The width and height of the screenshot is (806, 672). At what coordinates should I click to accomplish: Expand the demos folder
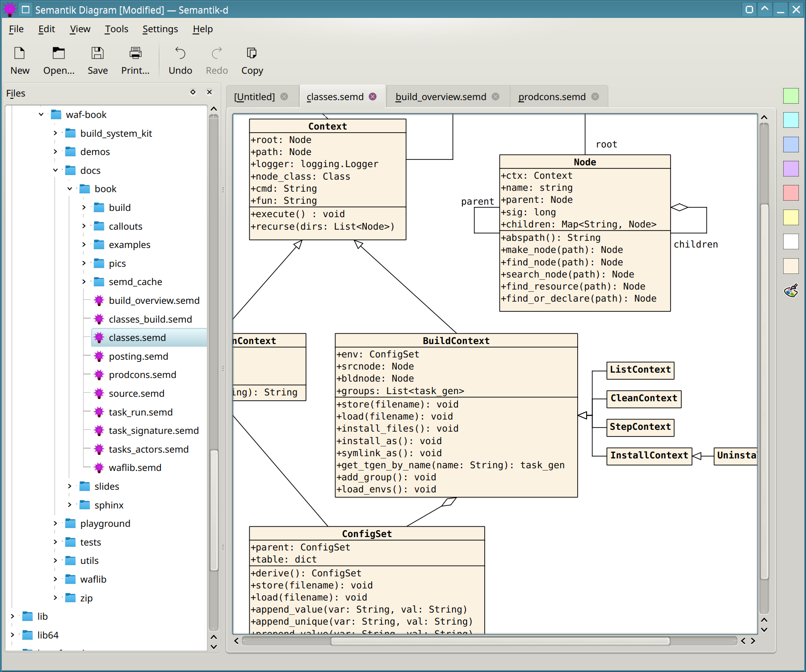(55, 151)
